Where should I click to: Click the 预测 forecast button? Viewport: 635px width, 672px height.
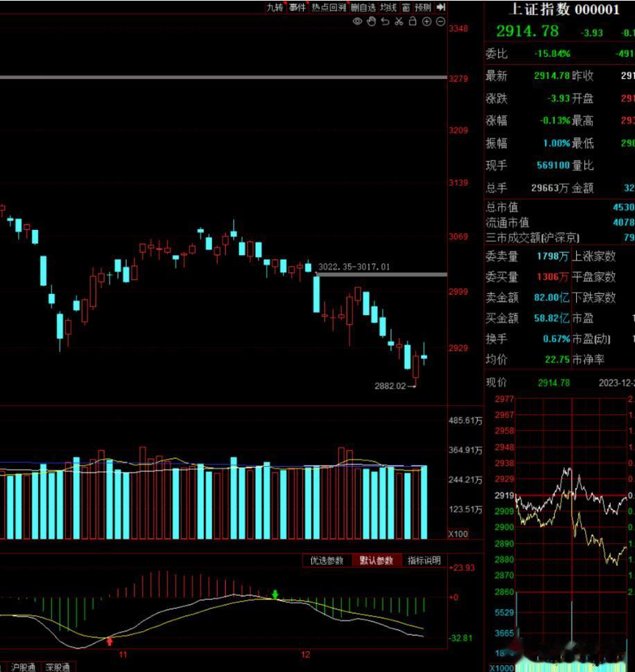(423, 8)
